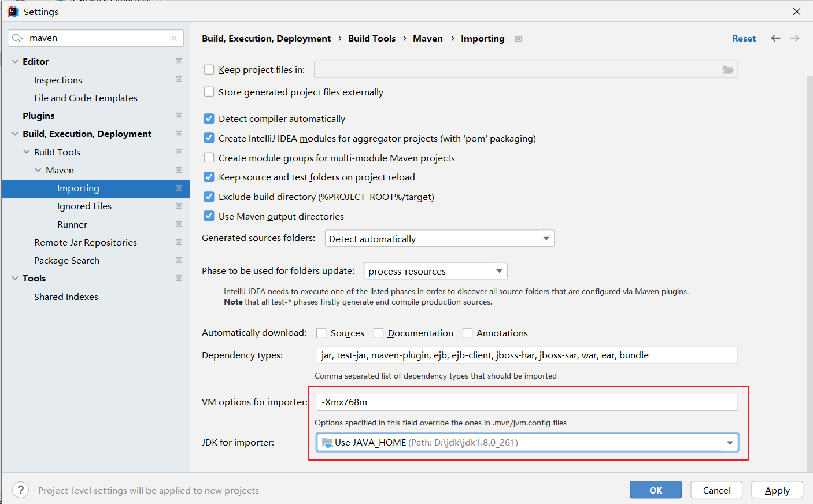This screenshot has width=813, height=504.
Task: Enable automatic download of Annotations
Action: [468, 333]
